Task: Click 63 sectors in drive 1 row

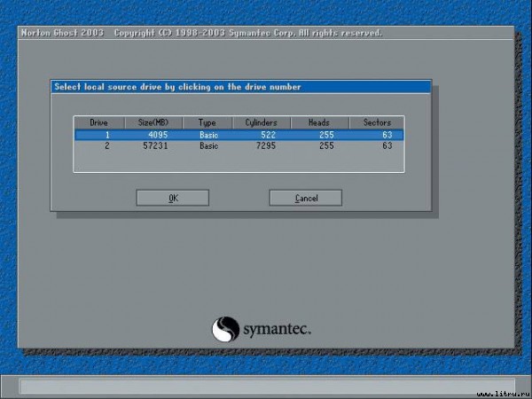Action: pyautogui.click(x=387, y=135)
